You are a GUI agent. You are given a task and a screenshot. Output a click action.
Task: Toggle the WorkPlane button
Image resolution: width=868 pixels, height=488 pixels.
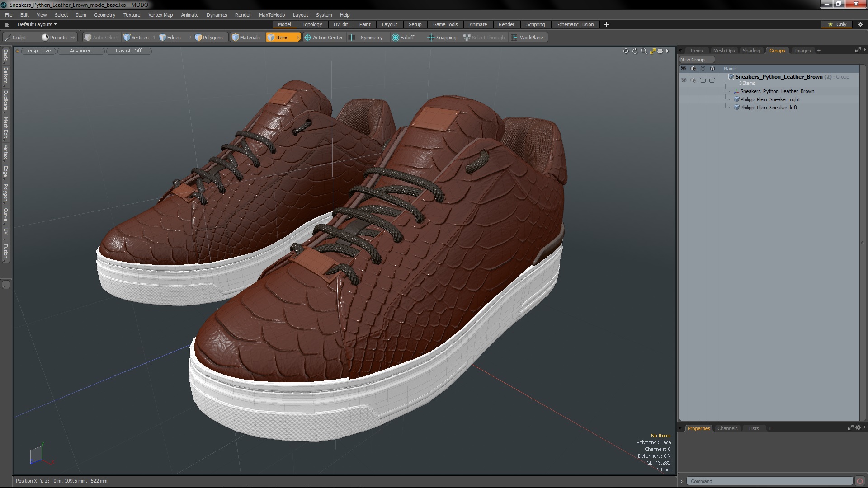[x=527, y=38]
